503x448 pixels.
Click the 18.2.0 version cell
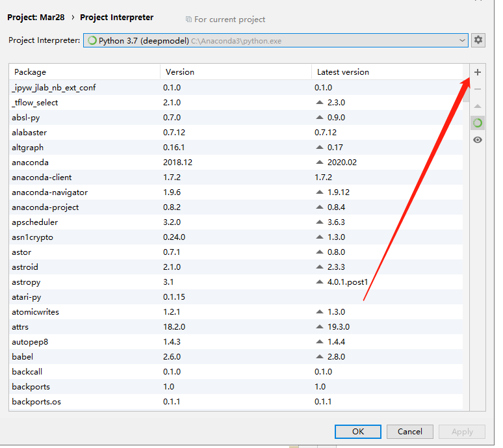[x=174, y=327]
